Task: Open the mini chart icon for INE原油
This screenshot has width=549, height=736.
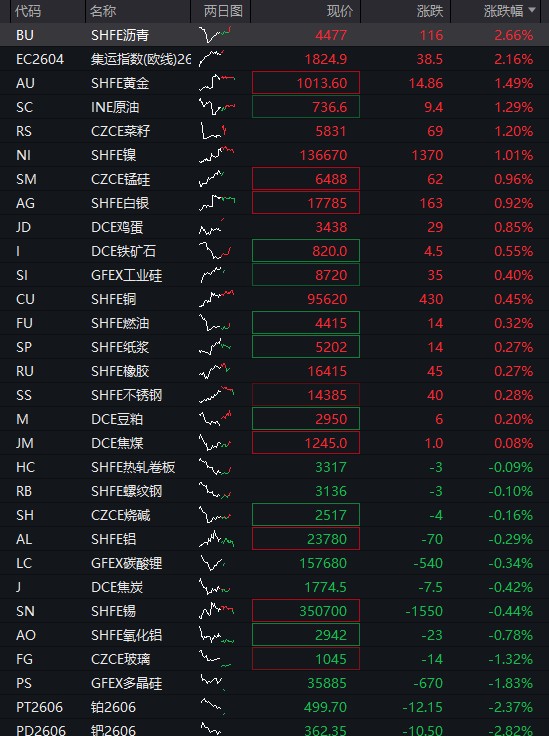Action: pos(217,107)
